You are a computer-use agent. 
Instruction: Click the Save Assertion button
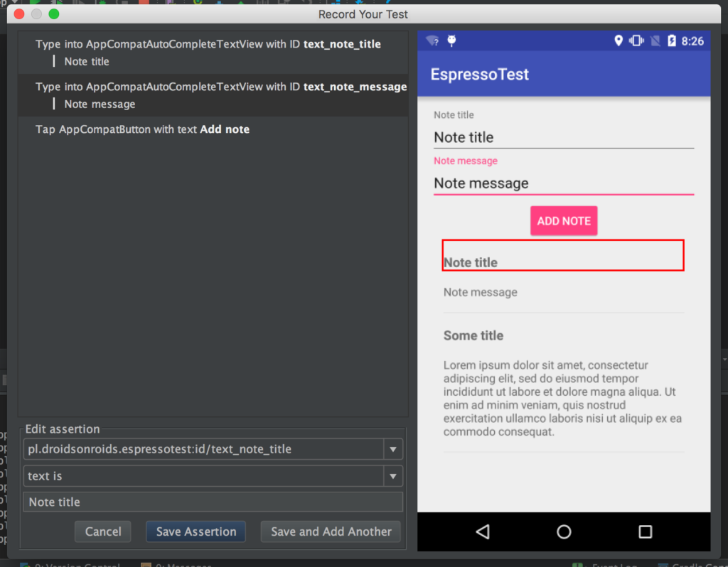196,531
